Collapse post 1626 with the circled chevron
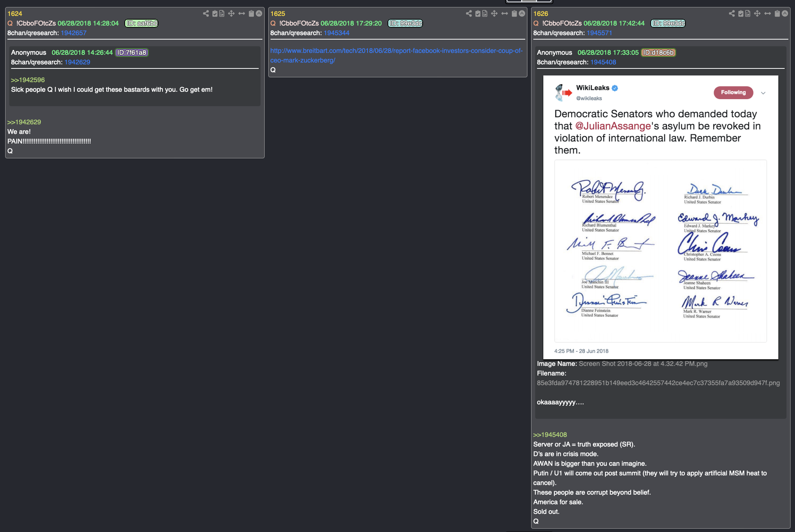Viewport: 795px width, 532px height. (x=785, y=14)
